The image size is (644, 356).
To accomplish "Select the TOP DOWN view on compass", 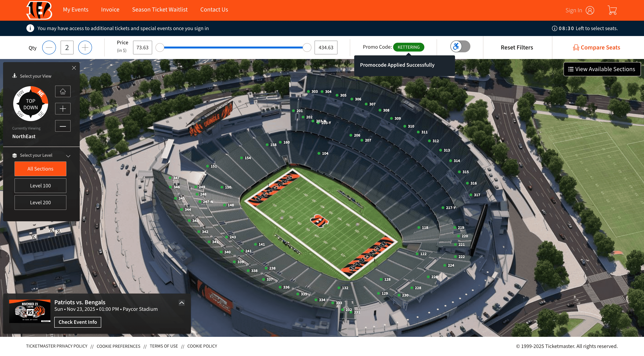I will 30,104.
